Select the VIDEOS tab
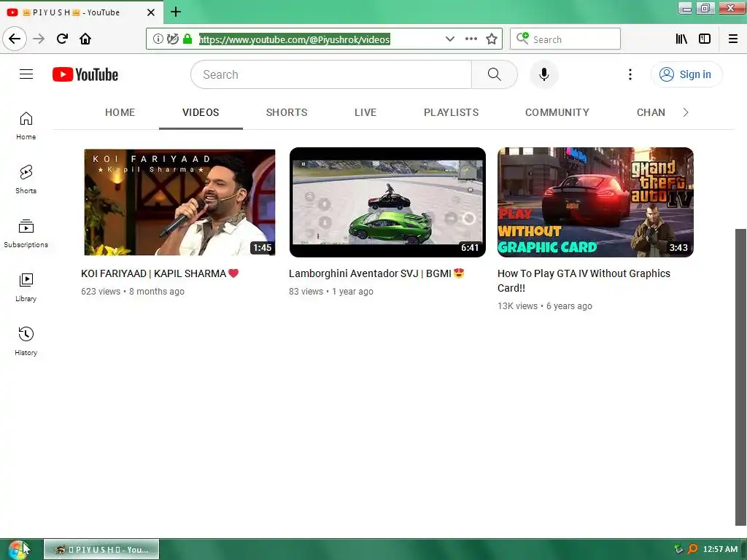 201,112
